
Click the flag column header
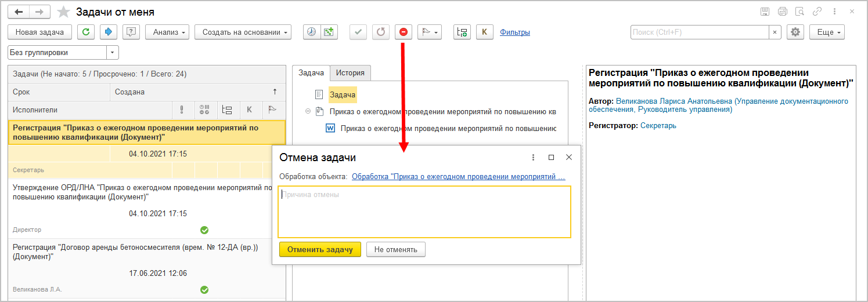[272, 110]
